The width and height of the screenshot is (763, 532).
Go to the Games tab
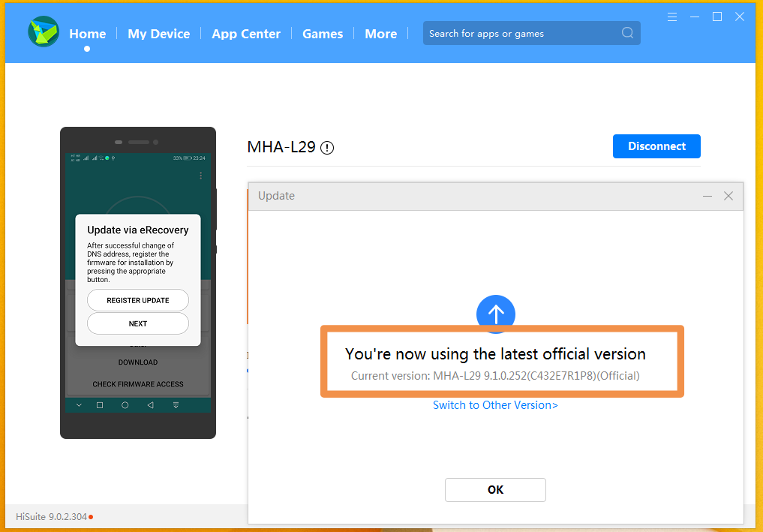pos(323,34)
